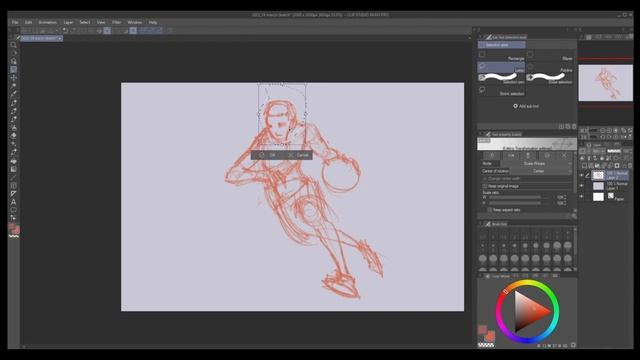Select the Ruler tool
This screenshot has height=360, width=640.
pyautogui.click(x=13, y=193)
